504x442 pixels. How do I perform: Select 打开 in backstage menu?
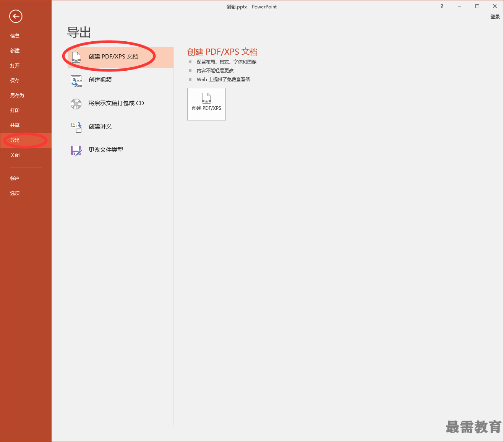click(26, 66)
